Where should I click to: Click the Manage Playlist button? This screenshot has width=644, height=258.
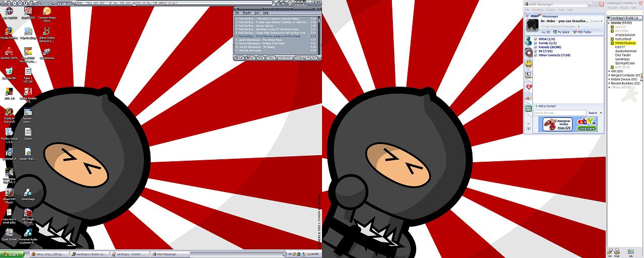[305, 58]
